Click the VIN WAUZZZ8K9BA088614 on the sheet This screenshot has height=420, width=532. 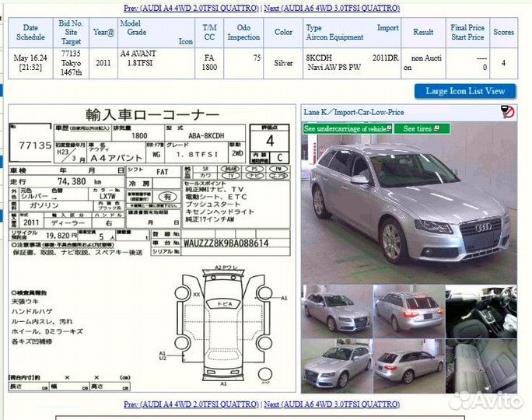click(x=226, y=243)
